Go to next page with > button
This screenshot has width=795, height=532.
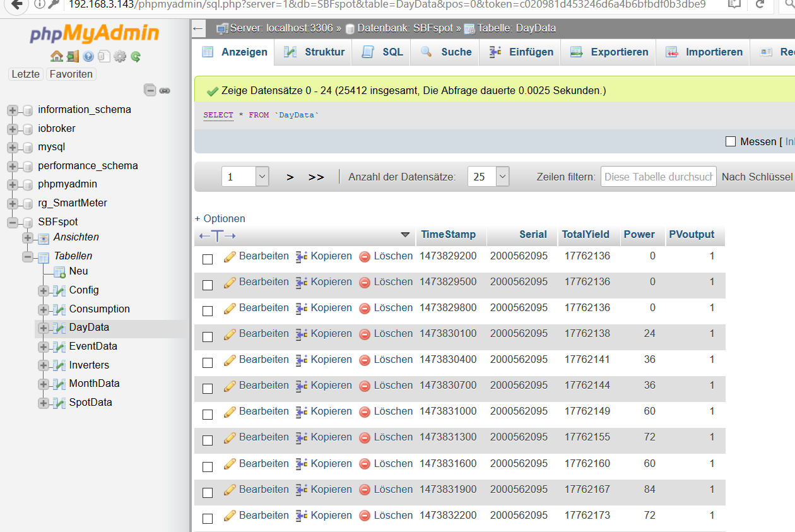[290, 177]
